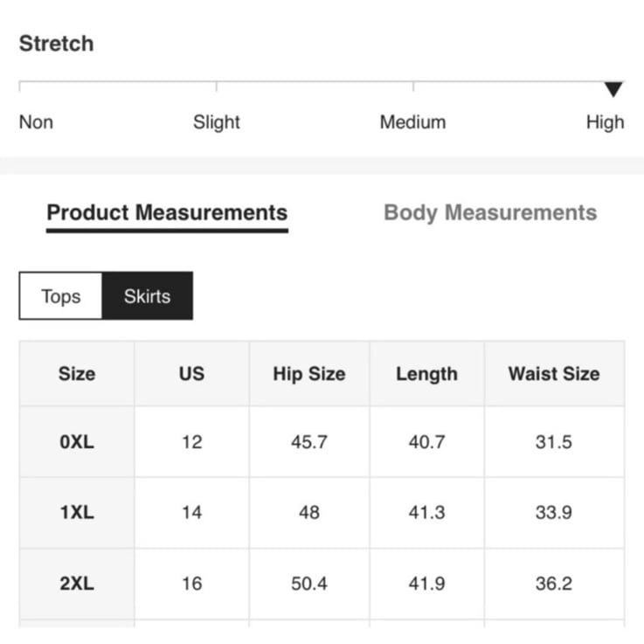Click the Waist Size column header

tap(554, 374)
